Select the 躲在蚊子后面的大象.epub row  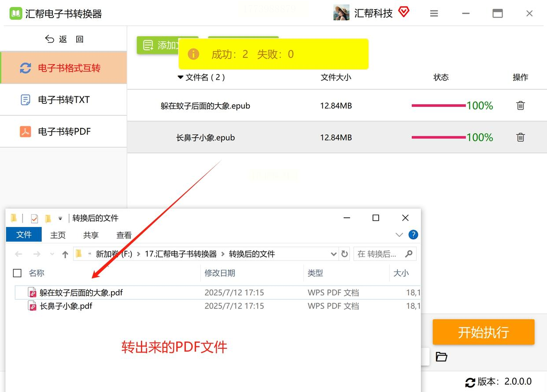[337, 106]
